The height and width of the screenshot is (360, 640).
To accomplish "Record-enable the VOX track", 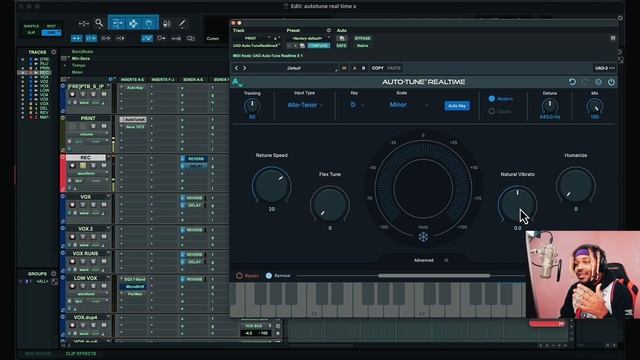I will click(73, 205).
